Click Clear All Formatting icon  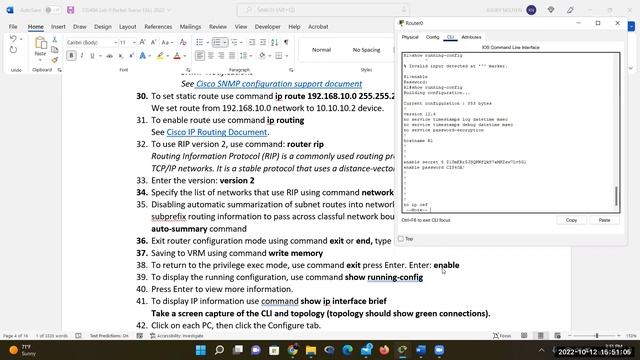point(183,42)
